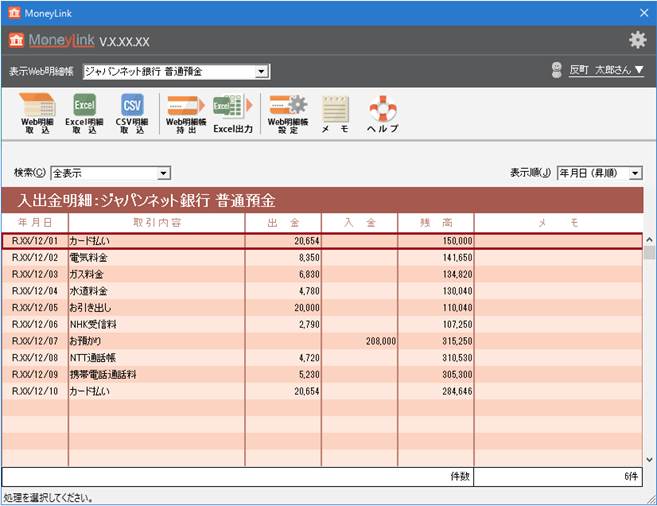This screenshot has height=506, width=657.
Task: Click 入金 value 208,000
Action: tap(380, 341)
